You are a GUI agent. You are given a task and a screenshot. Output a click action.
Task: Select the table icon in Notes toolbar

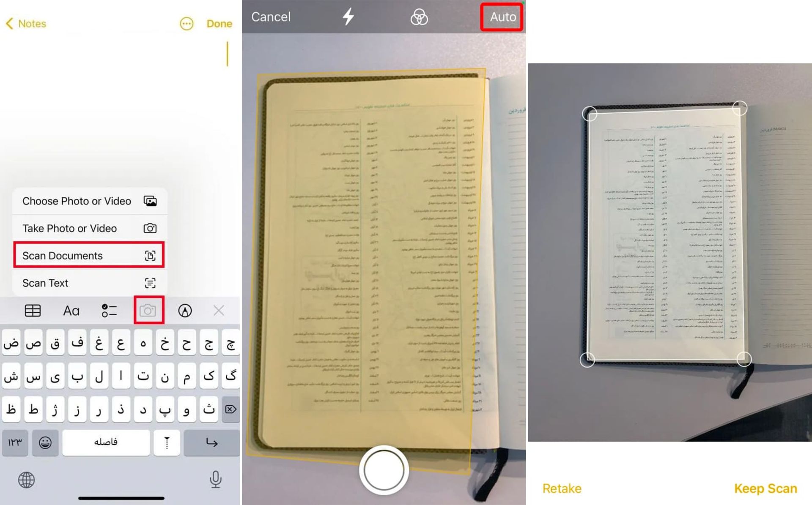click(x=32, y=310)
